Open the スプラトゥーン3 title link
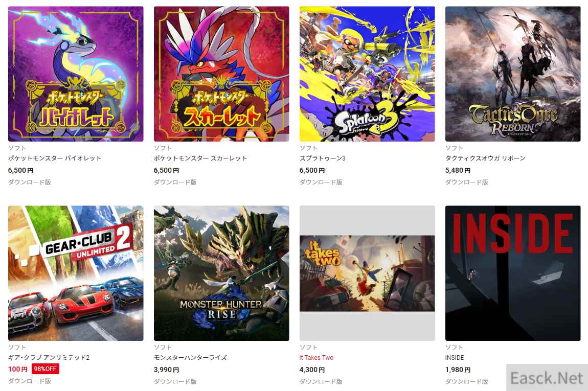The width and height of the screenshot is (588, 391). pos(323,158)
